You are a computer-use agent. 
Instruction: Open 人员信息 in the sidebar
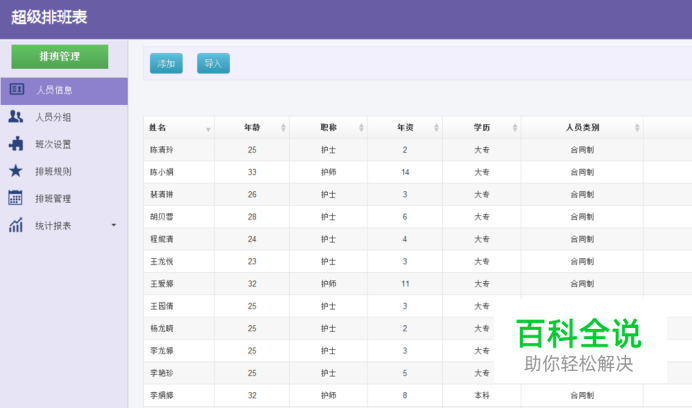click(x=64, y=91)
